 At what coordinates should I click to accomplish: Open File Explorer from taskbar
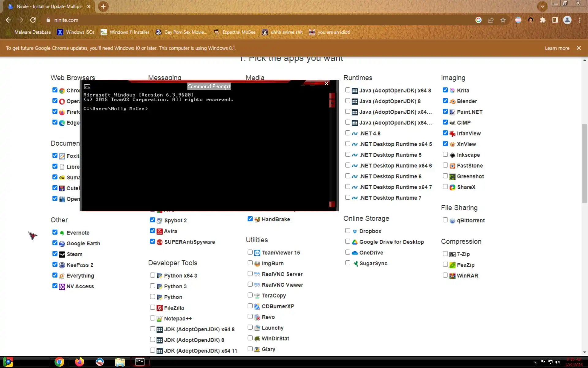pos(120,362)
